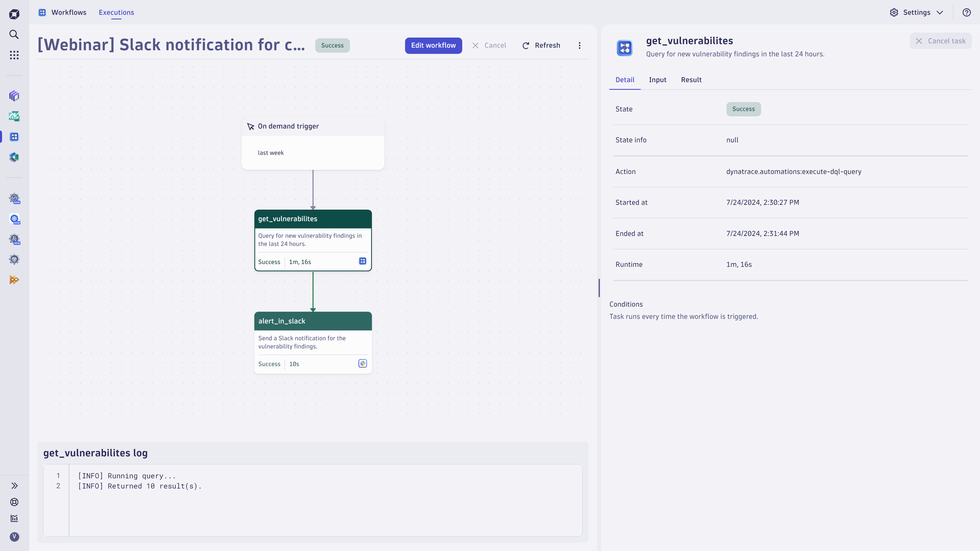980x551 pixels.
Task: Open the Slack icon on the get_vulnerabilites node
Action: tap(362, 261)
